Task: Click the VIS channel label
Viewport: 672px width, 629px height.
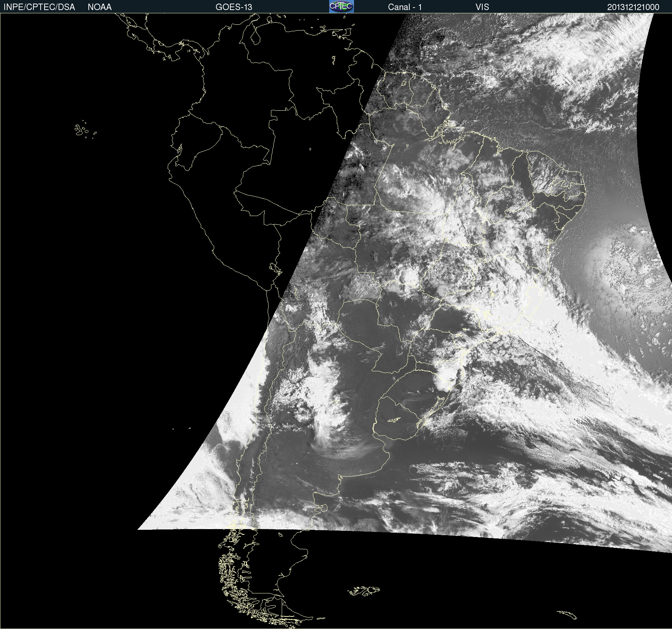Action: click(x=482, y=7)
